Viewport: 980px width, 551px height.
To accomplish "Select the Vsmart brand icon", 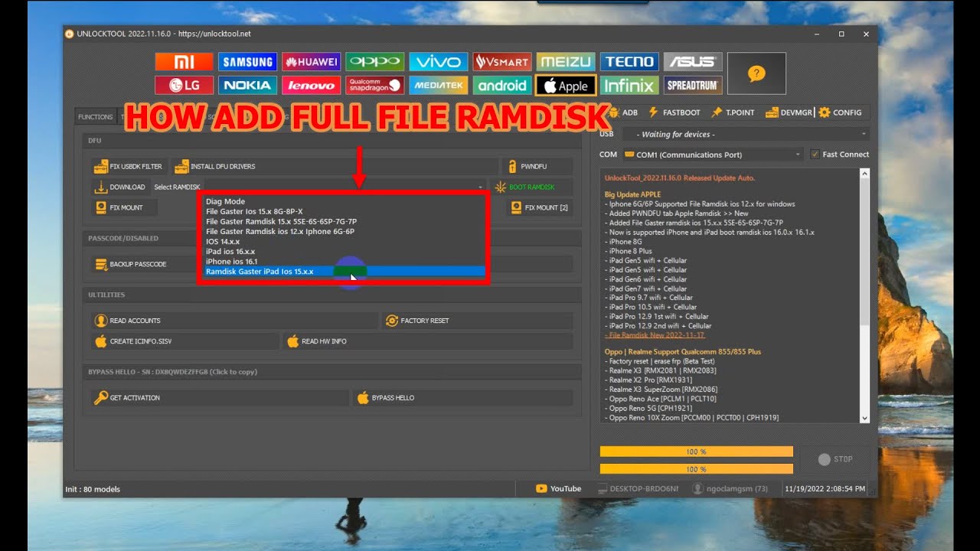I will (x=501, y=62).
